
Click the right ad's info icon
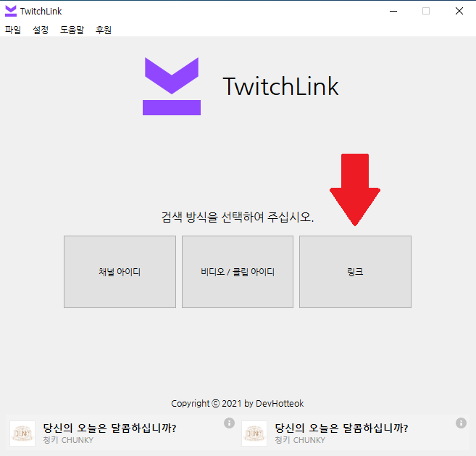461,423
